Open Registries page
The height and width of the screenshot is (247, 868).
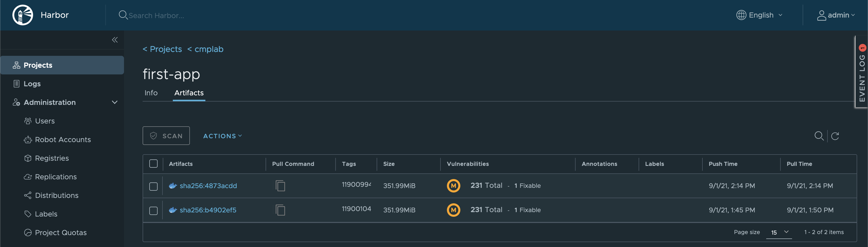click(52, 158)
